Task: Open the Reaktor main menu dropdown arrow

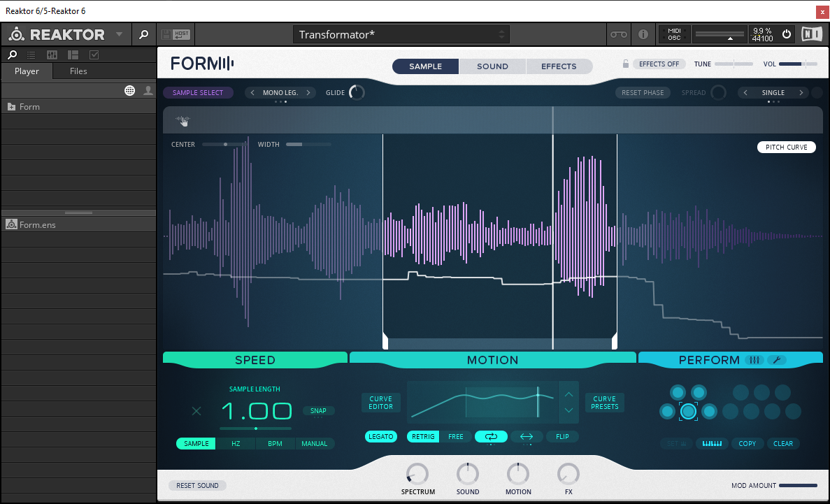Action: (x=119, y=34)
